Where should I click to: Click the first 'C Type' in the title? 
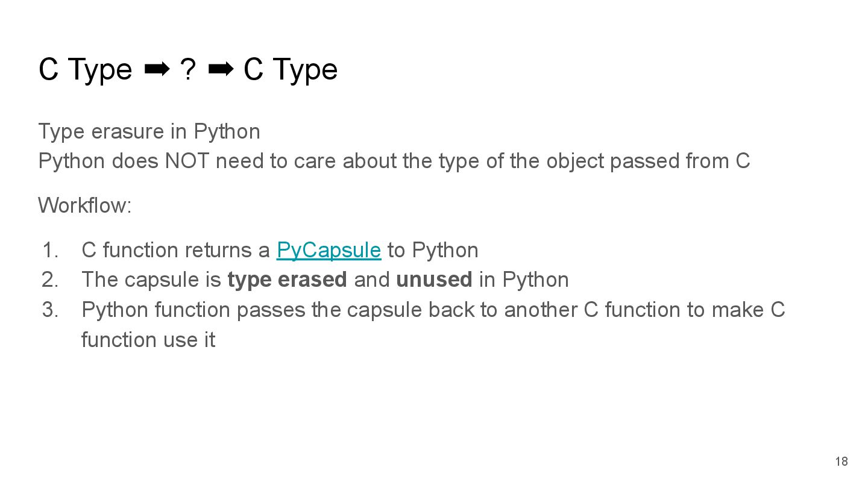tap(85, 70)
